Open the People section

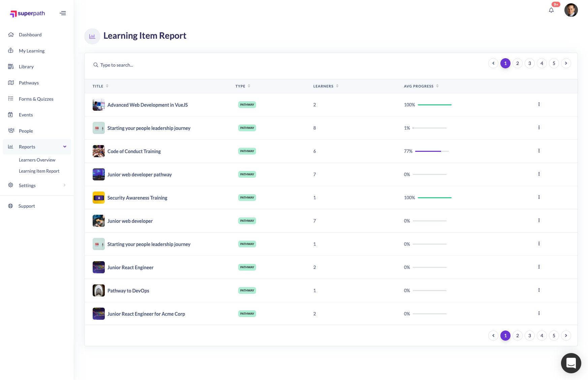pyautogui.click(x=26, y=131)
